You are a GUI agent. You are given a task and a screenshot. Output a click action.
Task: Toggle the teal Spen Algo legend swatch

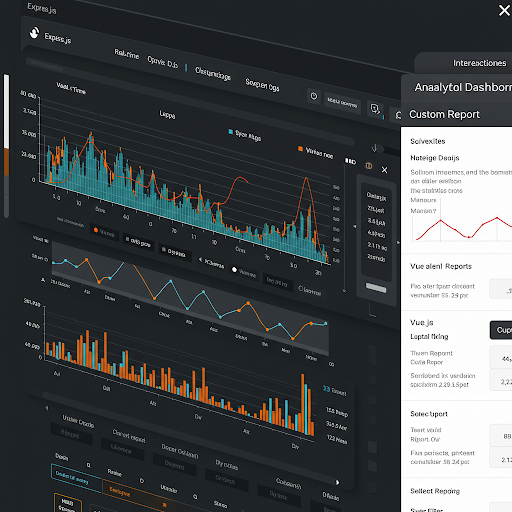click(230, 132)
